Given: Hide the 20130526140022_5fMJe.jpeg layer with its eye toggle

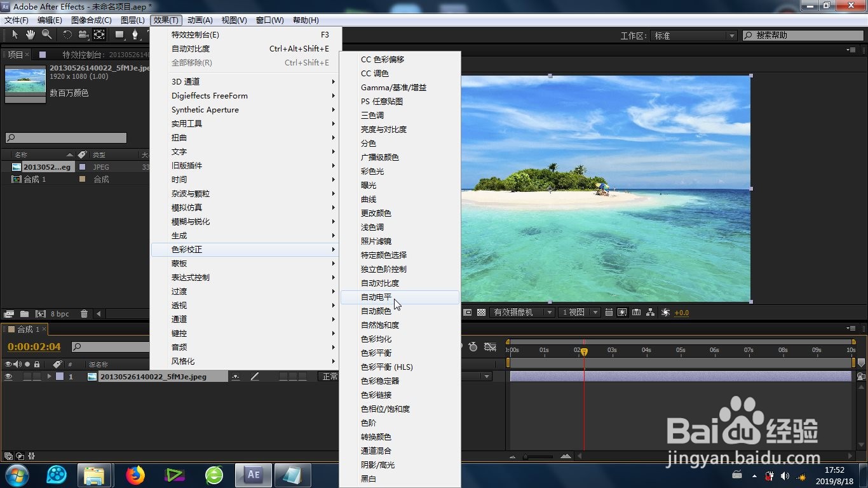Looking at the screenshot, I should [8, 375].
